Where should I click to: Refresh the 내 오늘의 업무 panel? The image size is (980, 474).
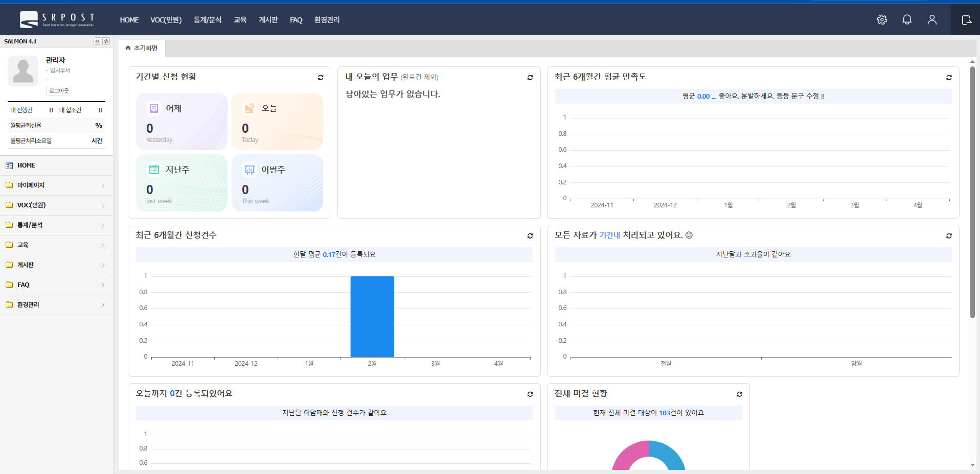[x=530, y=78]
